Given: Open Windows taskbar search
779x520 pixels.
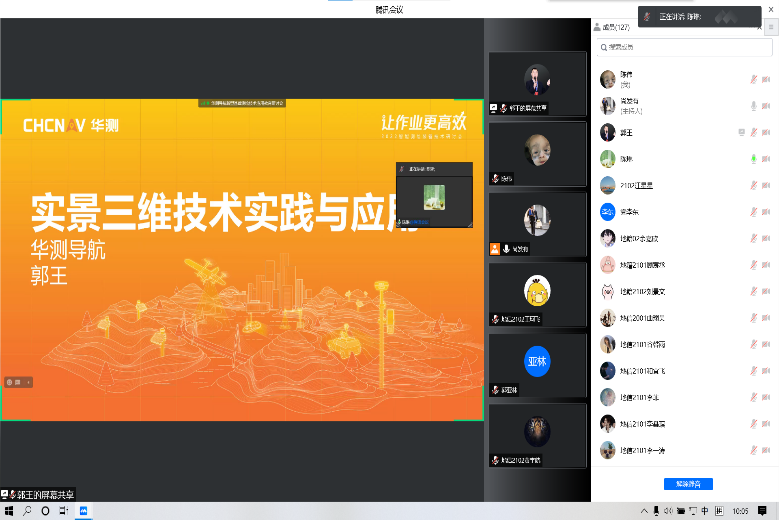Looking at the screenshot, I should 28,511.
